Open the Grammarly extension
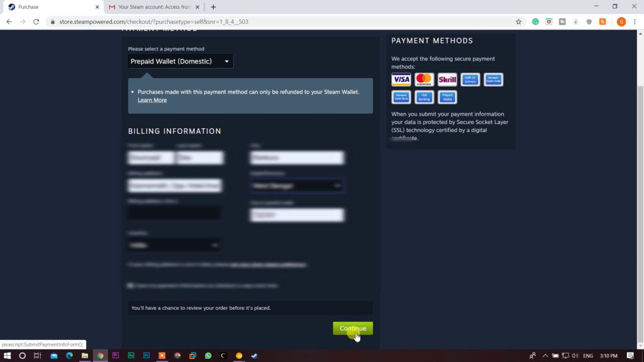 click(535, 22)
